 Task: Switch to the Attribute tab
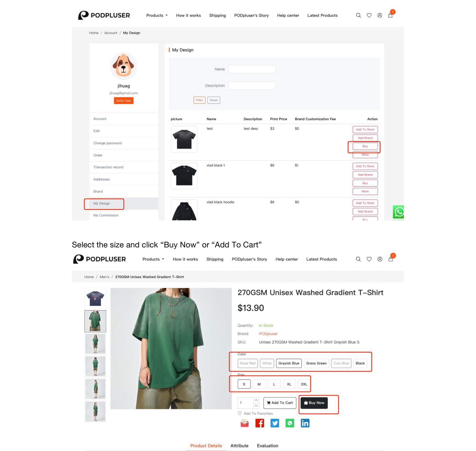239,446
